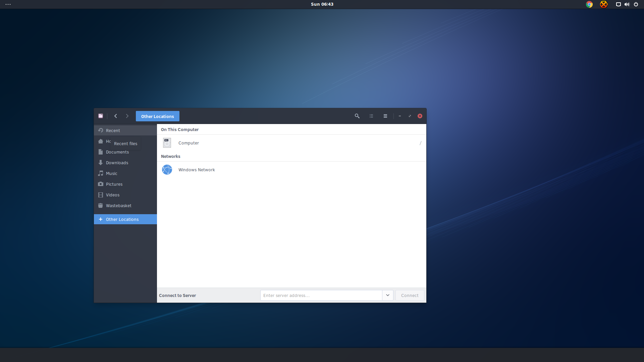The image size is (644, 362).
Task: Click the plus icon beside Other Locations
Action: coord(101,219)
